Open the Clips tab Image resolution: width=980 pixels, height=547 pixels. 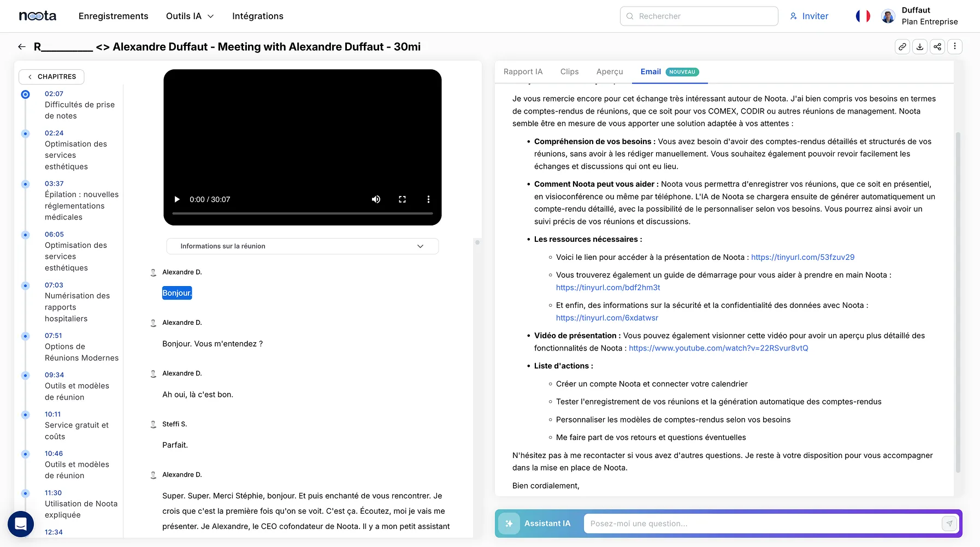tap(569, 72)
